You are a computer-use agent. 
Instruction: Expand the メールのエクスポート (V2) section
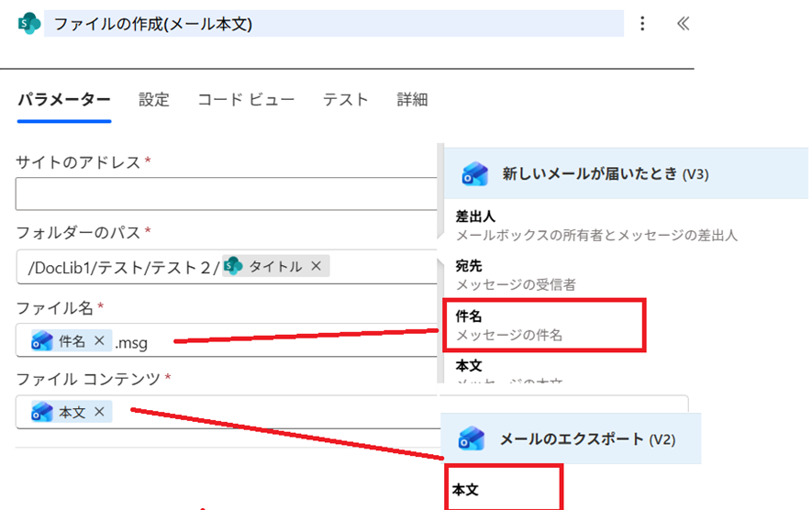(x=587, y=438)
